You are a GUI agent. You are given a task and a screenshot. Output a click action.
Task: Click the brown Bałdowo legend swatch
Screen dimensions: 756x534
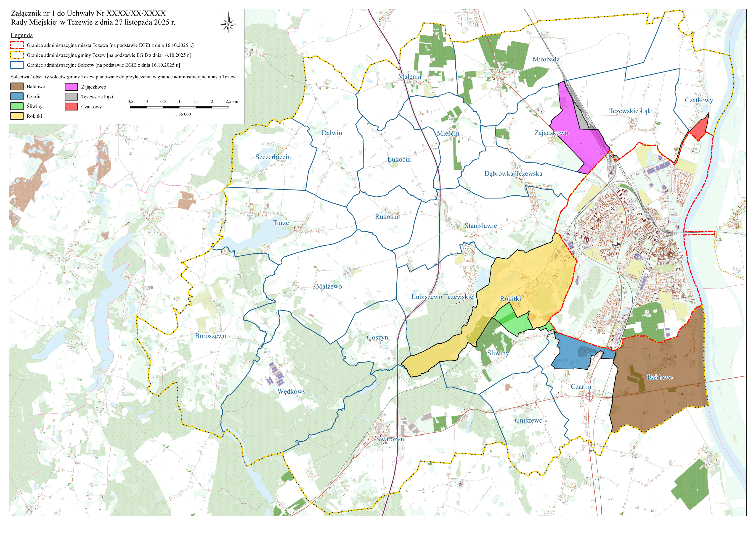(x=17, y=87)
